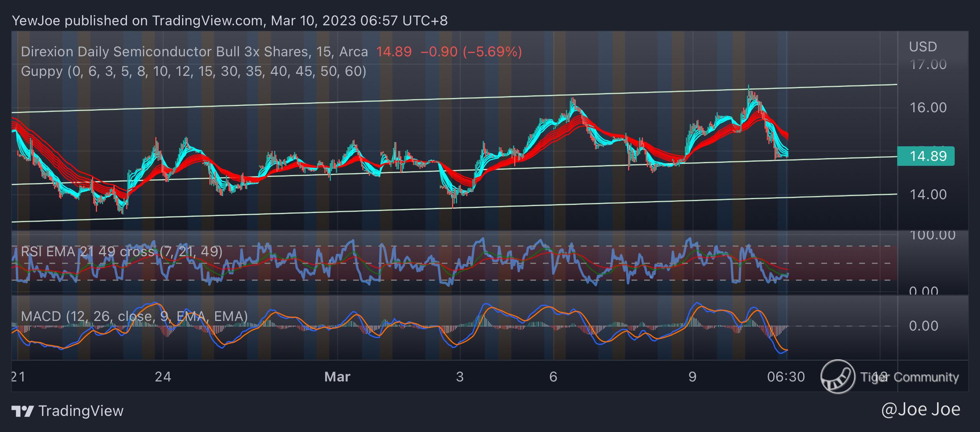Click the 16.00 level on the price axis
The height and width of the screenshot is (432, 980).
pos(928,108)
